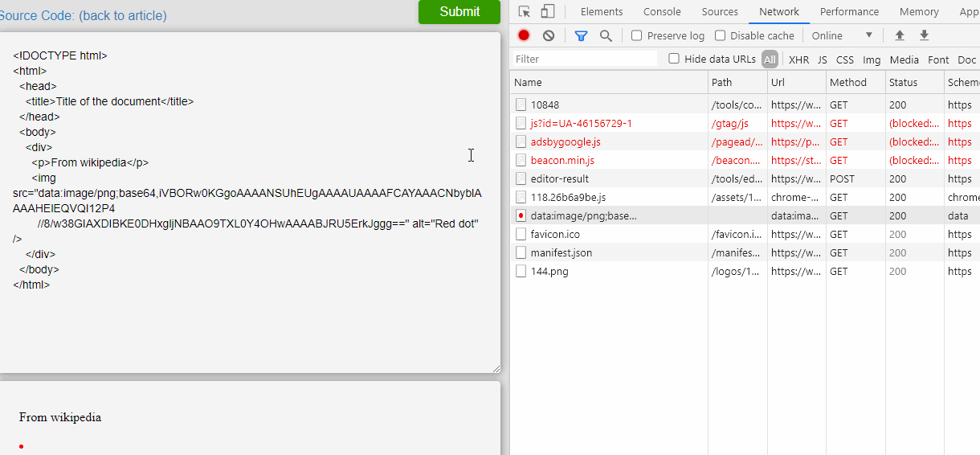The image size is (980, 455).
Task: Stop recording network log red button
Action: click(x=524, y=35)
